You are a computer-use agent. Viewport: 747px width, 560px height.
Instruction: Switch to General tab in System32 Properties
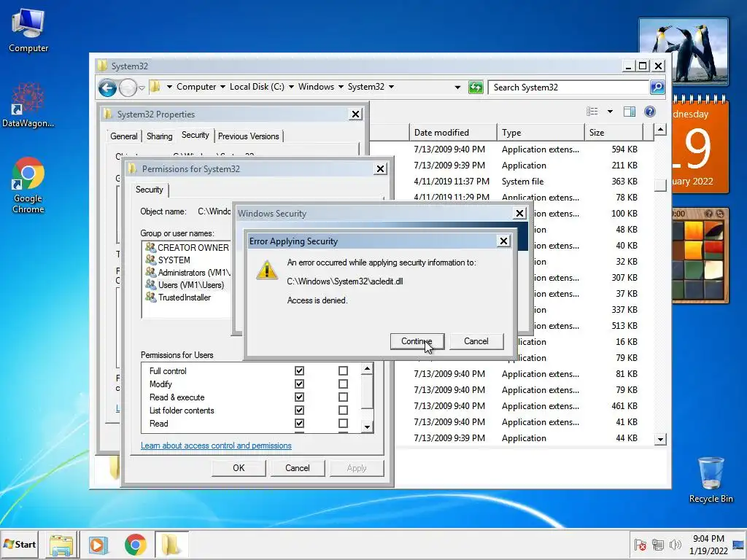tap(124, 136)
